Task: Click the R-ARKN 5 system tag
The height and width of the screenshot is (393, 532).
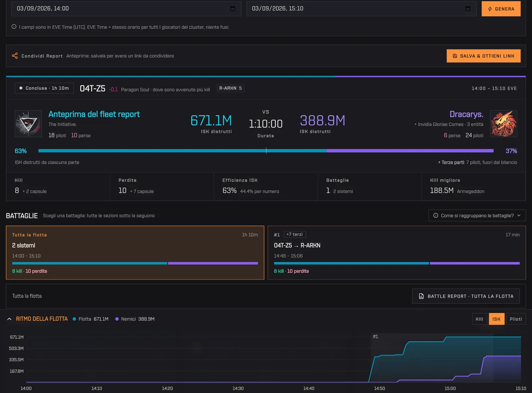Action: pos(230,88)
